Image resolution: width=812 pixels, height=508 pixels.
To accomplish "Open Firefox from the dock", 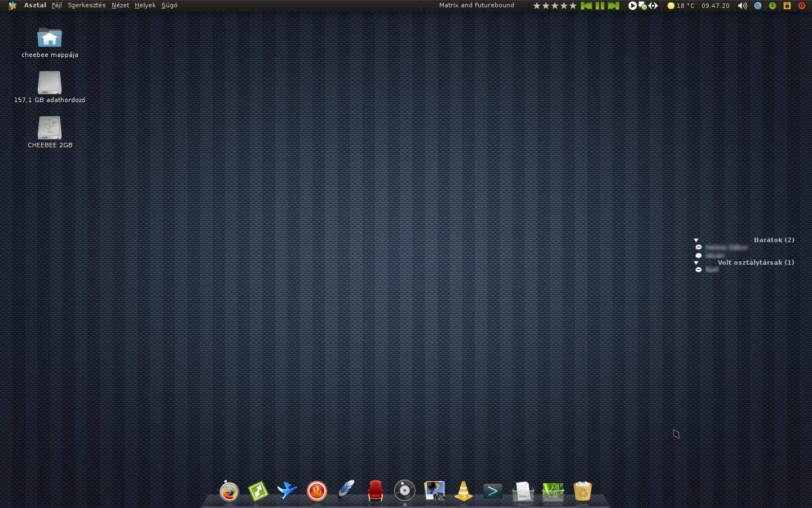I will point(229,491).
